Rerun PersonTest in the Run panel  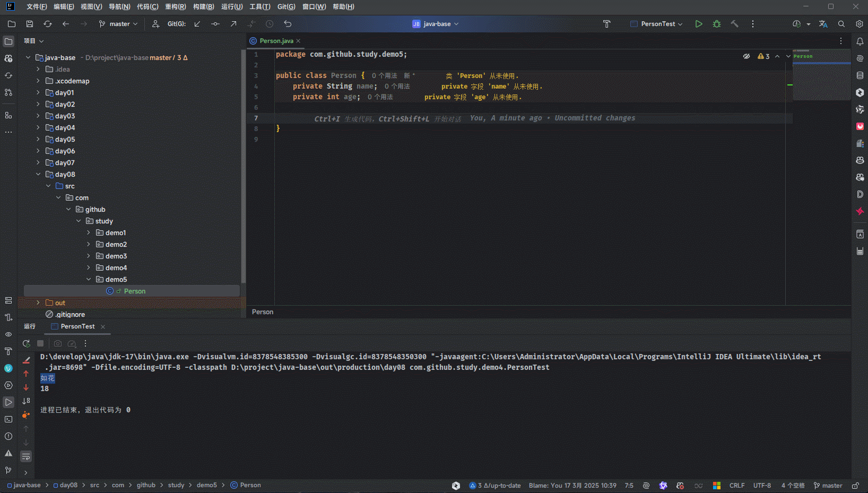(26, 343)
